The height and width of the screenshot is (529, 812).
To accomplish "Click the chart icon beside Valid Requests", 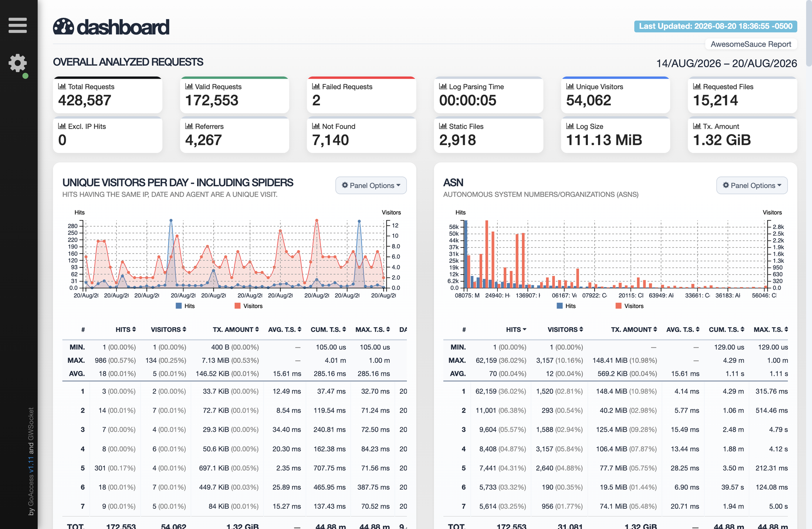I will coord(189,86).
